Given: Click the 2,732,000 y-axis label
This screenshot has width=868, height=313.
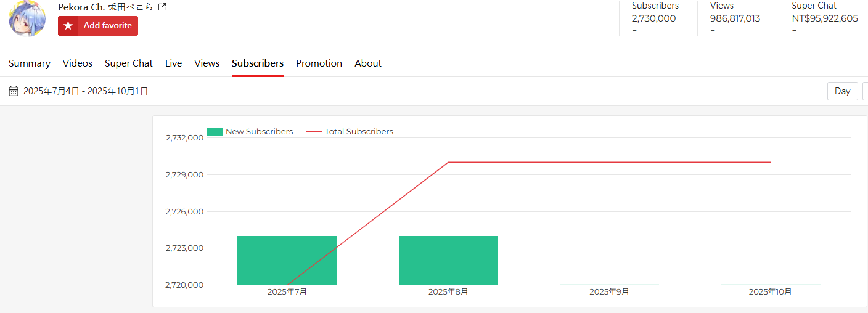Looking at the screenshot, I should (184, 138).
